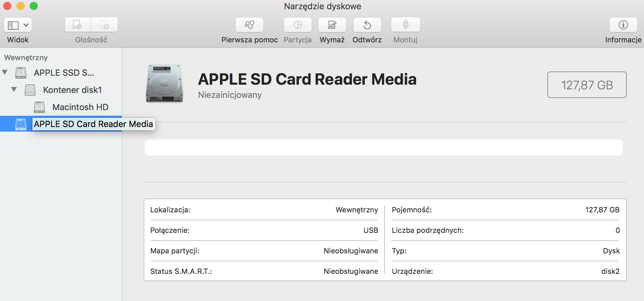Open the Informacje info panel
The height and width of the screenshot is (301, 644).
click(x=623, y=25)
